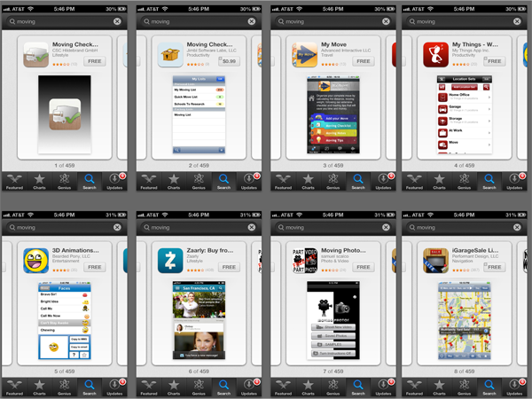Tap the $0.99 price button for Jimbi Moving Checklist
The image size is (532, 399).
[x=229, y=61]
